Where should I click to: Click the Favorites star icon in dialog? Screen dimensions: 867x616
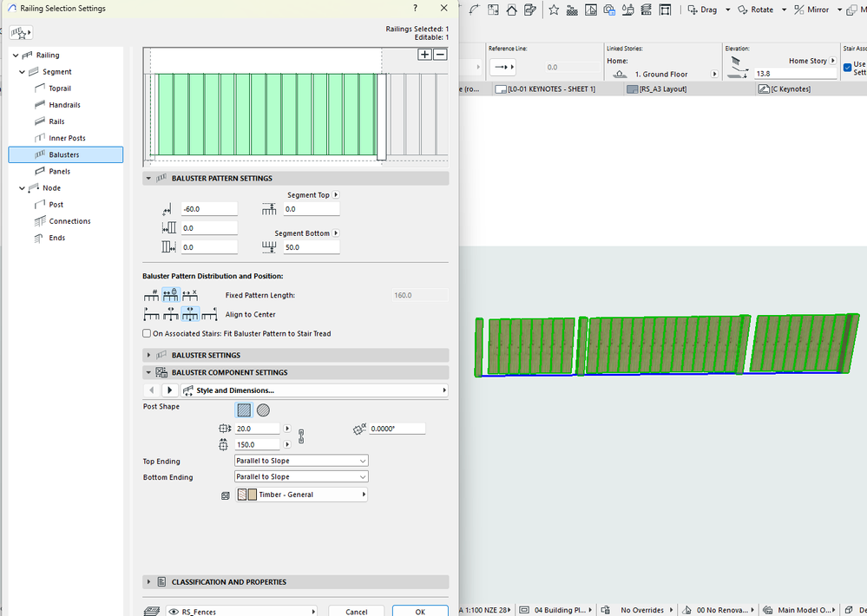click(21, 33)
